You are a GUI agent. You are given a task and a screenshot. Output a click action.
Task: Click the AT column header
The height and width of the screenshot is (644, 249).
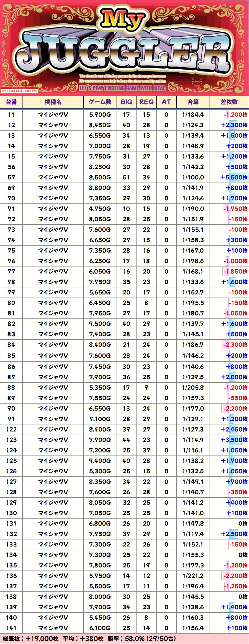[166, 102]
